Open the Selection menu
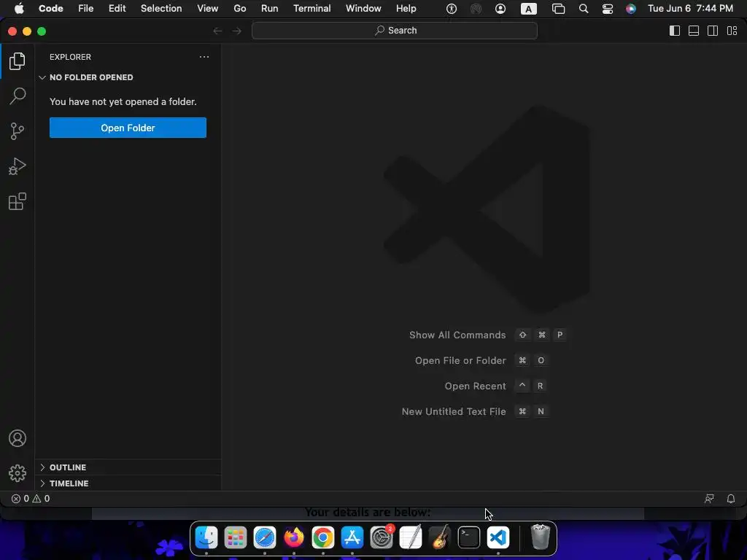This screenshot has height=560, width=747. pyautogui.click(x=161, y=9)
